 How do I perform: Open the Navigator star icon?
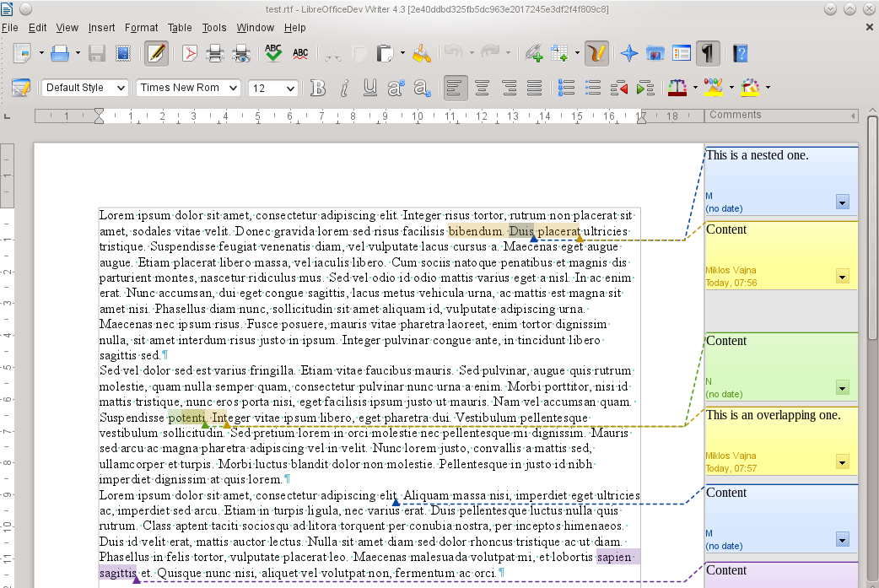[x=628, y=54]
